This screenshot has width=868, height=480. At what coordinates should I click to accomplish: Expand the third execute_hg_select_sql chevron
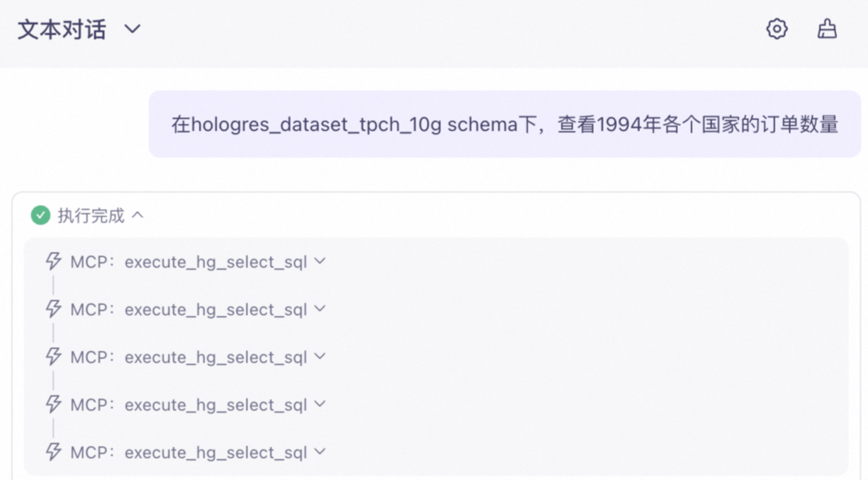320,357
